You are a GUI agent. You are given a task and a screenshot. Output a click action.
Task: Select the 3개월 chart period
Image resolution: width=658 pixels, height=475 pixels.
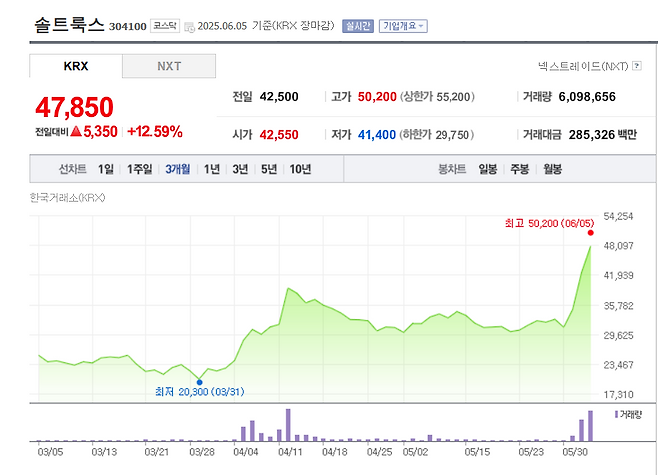pos(179,169)
